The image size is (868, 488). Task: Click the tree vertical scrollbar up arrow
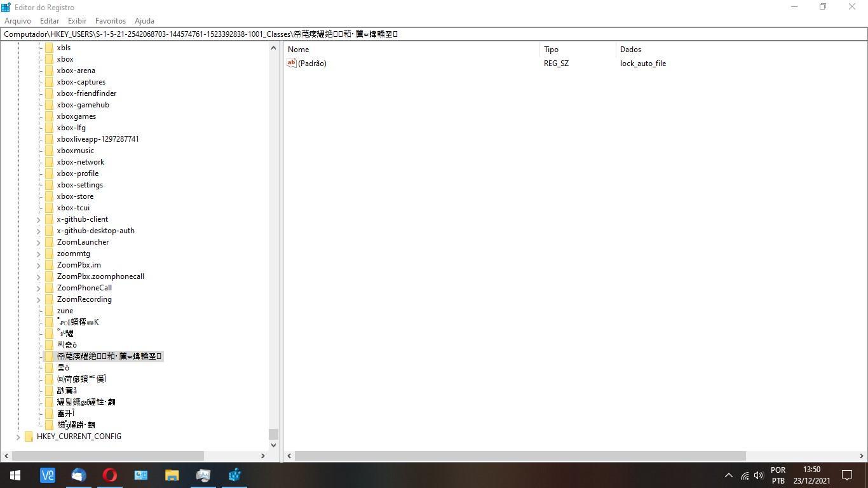pos(274,47)
